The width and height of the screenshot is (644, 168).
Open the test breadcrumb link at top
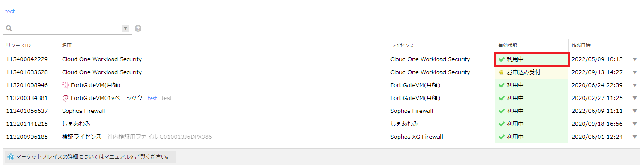[10, 12]
